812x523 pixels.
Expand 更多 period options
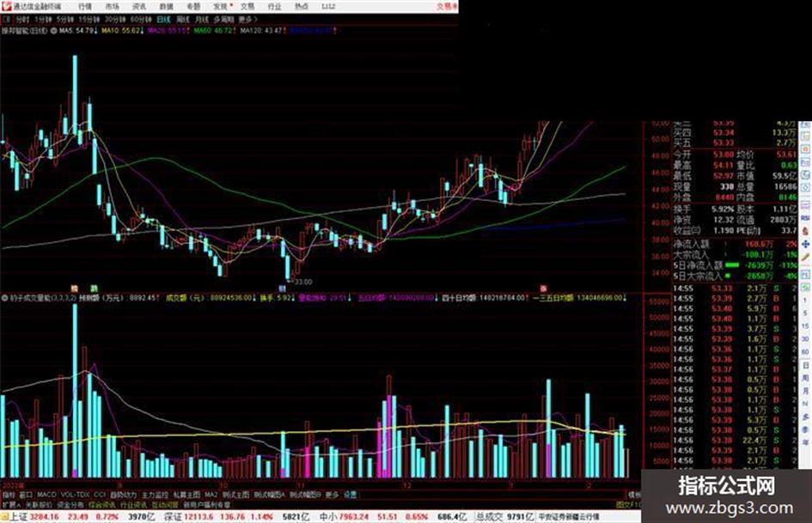coord(247,19)
